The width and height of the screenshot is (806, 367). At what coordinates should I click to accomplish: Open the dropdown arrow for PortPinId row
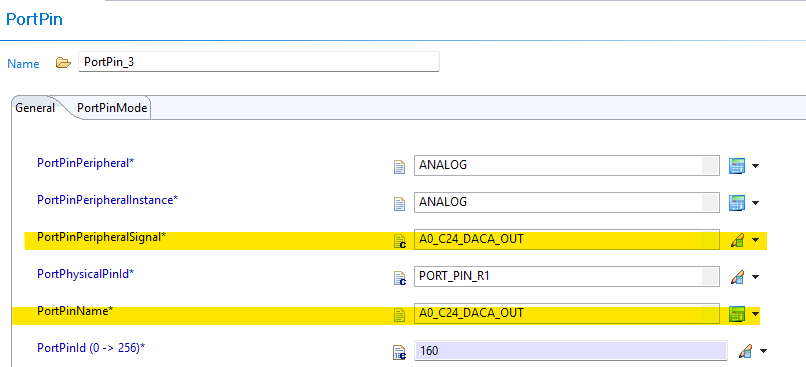763,352
